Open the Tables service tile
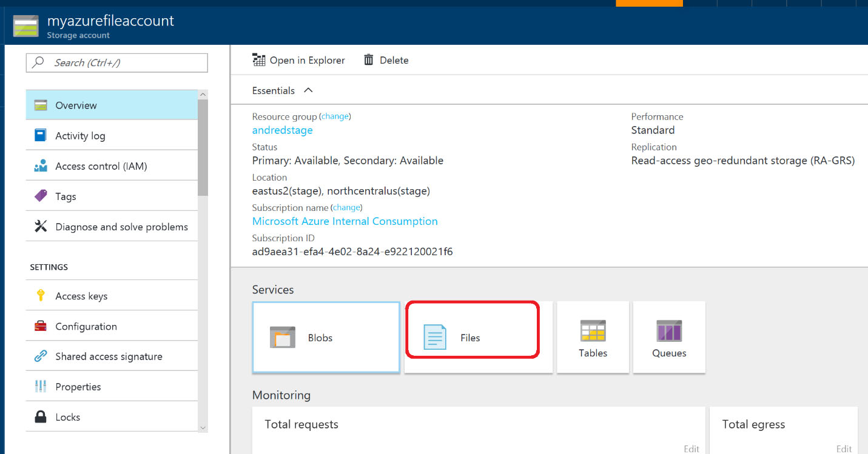The width and height of the screenshot is (868, 454). point(593,337)
